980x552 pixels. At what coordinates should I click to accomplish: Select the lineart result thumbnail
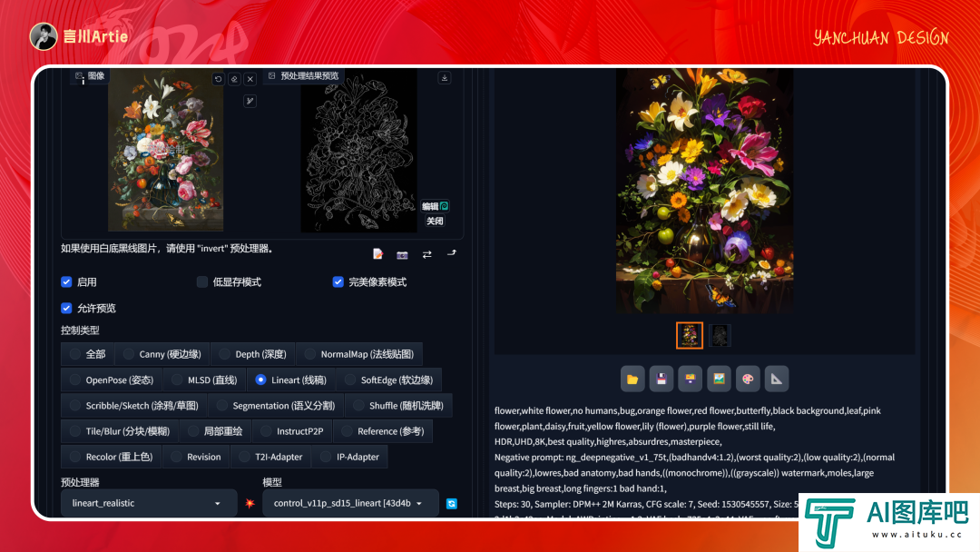point(720,336)
